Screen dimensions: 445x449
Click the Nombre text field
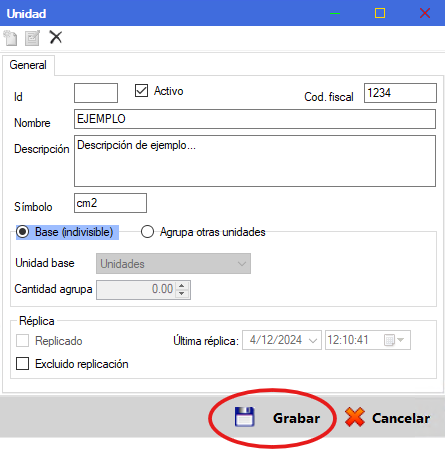click(x=255, y=119)
